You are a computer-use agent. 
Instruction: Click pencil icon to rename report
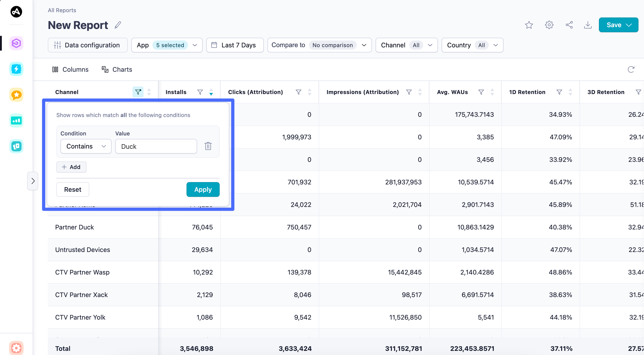tap(118, 25)
